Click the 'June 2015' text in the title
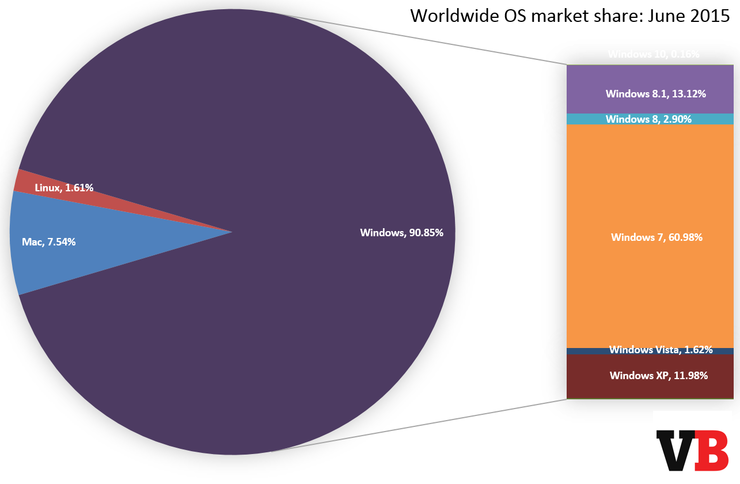740x484 pixels. pos(689,16)
